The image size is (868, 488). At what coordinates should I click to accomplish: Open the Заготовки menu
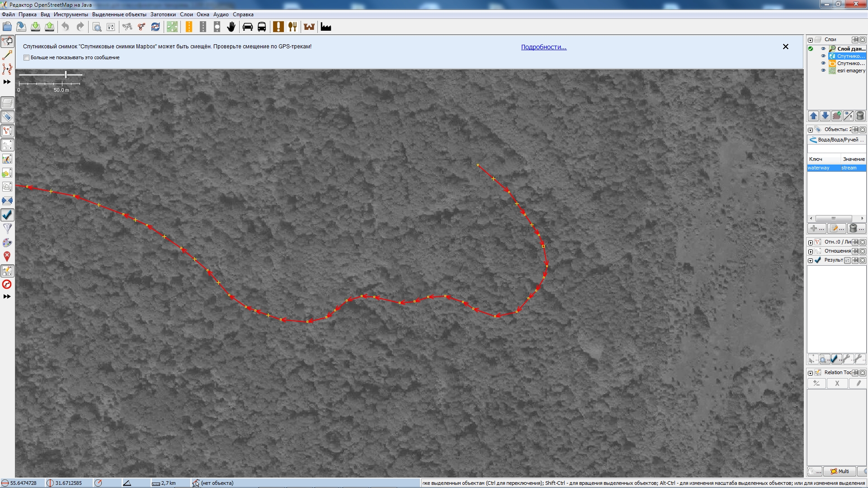pos(163,14)
